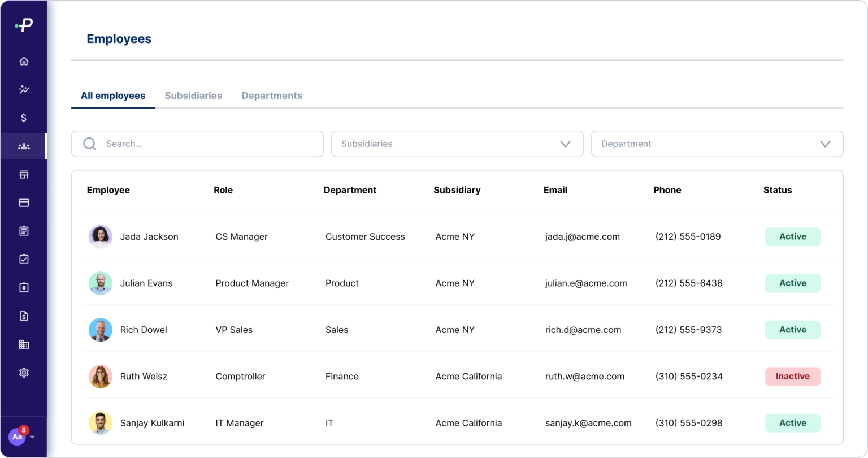
Task: Click the credit card sidebar icon
Action: pos(24,203)
